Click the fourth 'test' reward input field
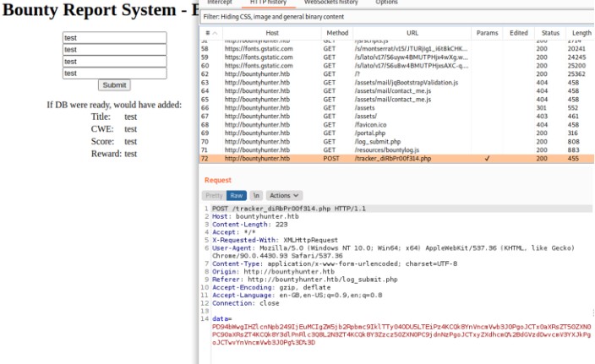Screen dimensions: 595x364 (x=115, y=73)
